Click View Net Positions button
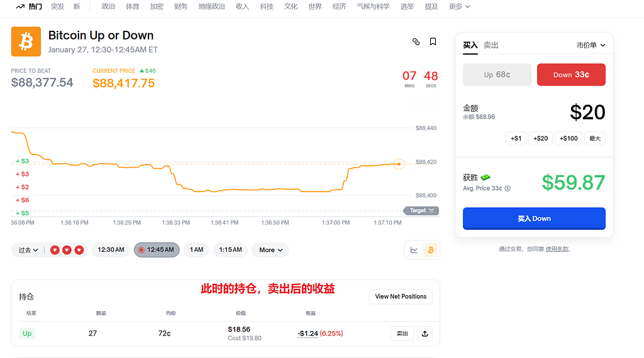This screenshot has width=644, height=358. coord(400,296)
